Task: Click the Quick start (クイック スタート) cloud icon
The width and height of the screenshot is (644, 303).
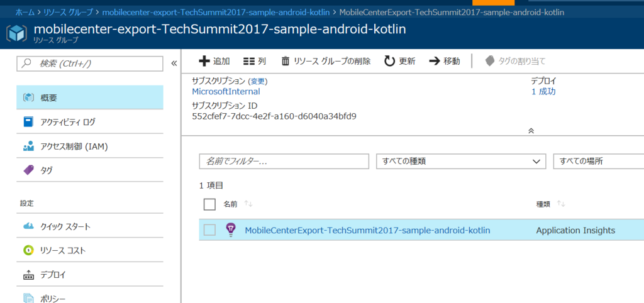Action: click(x=28, y=227)
